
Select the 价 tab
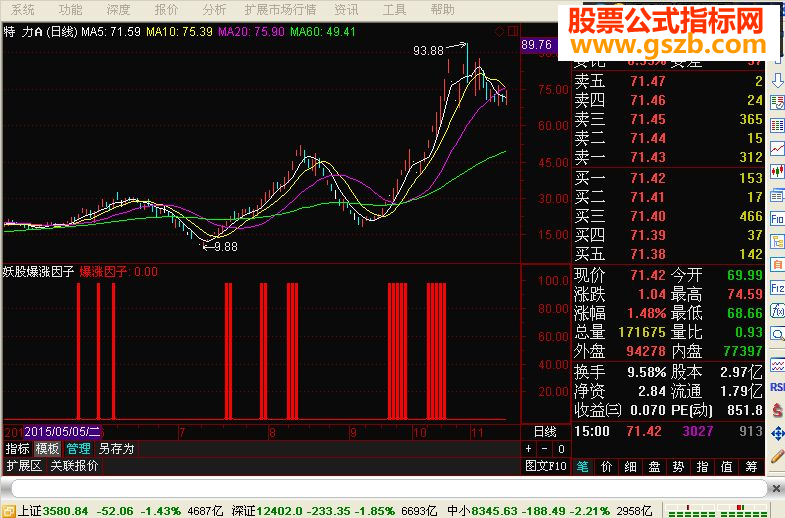point(607,466)
